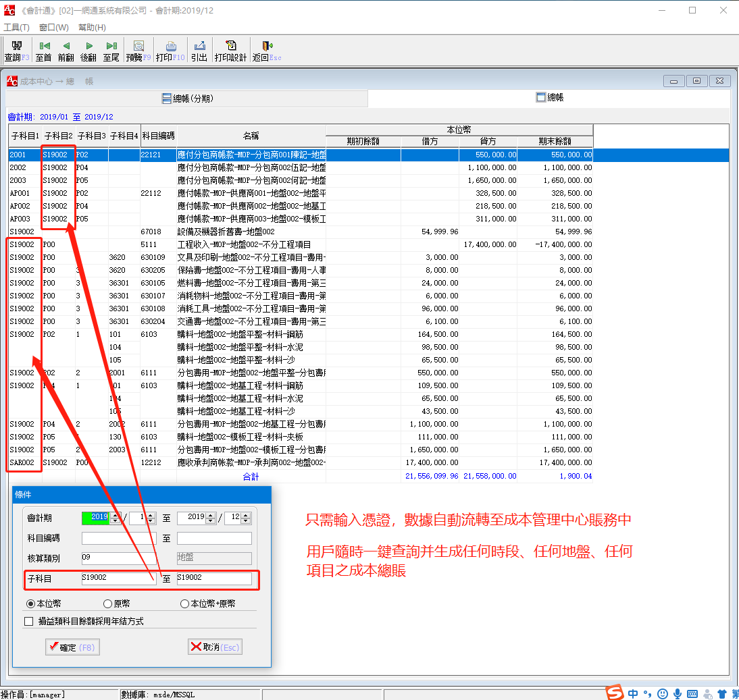Select the 原幣 radio option

107,603
